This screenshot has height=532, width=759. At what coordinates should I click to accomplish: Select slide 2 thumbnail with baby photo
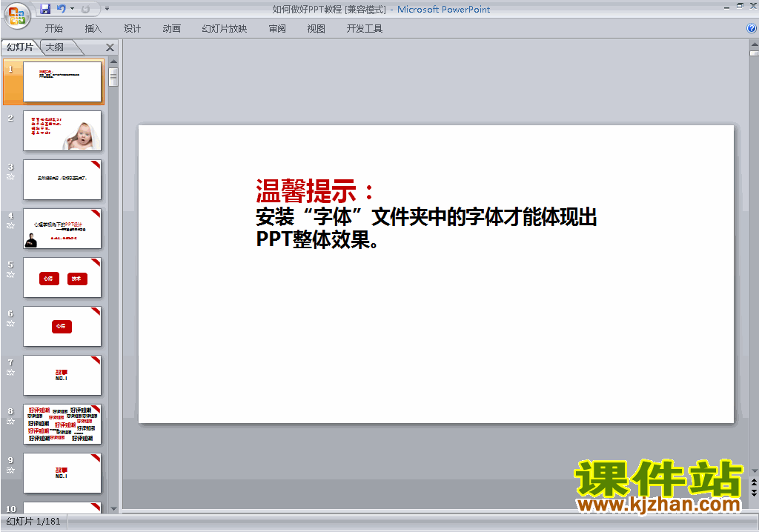tap(62, 130)
